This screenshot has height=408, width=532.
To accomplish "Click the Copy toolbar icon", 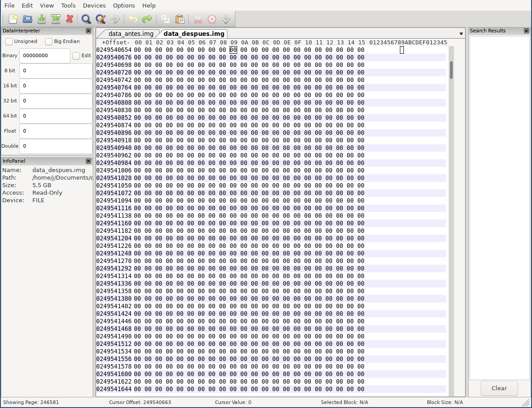I will (165, 19).
